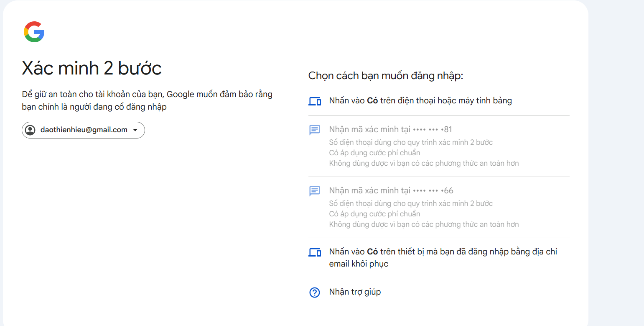Click the question mark help icon
The width and height of the screenshot is (644, 326).
[x=314, y=293]
